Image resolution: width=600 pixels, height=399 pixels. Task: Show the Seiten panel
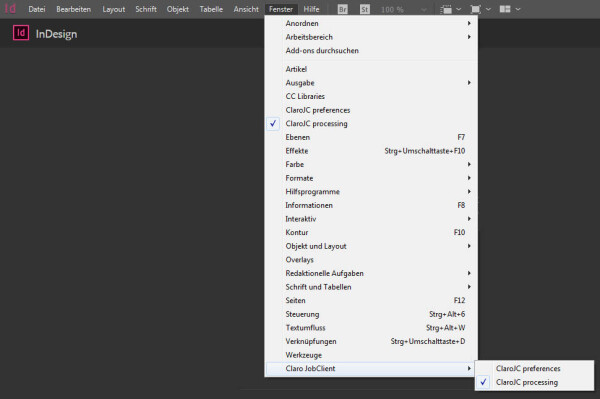click(x=371, y=301)
